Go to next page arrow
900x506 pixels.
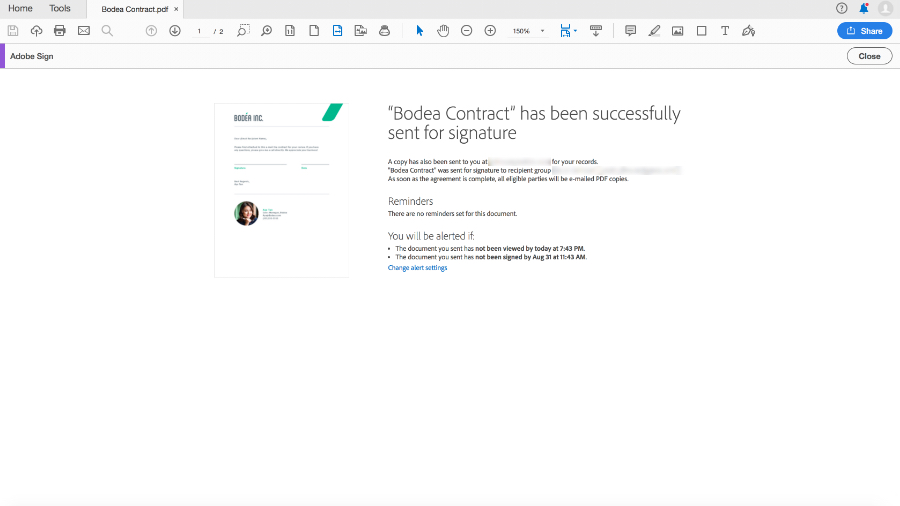[175, 31]
